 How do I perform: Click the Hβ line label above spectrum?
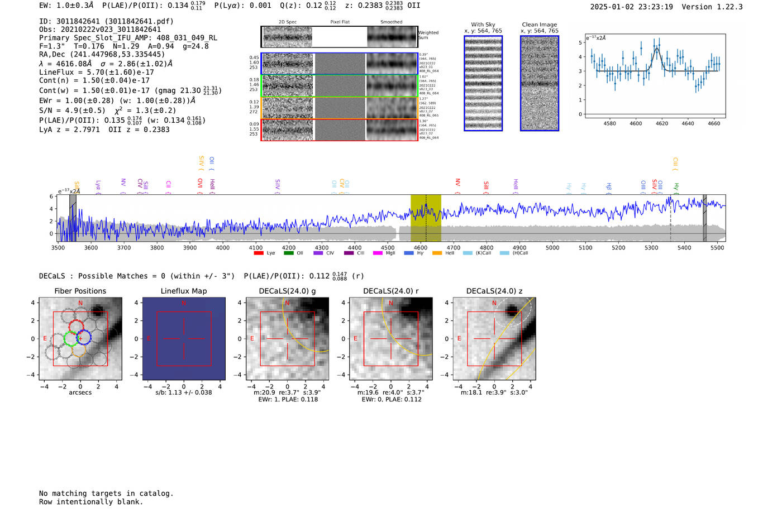coord(609,188)
